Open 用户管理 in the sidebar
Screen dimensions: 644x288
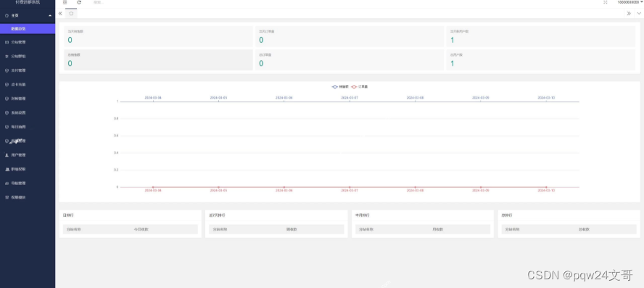28,155
